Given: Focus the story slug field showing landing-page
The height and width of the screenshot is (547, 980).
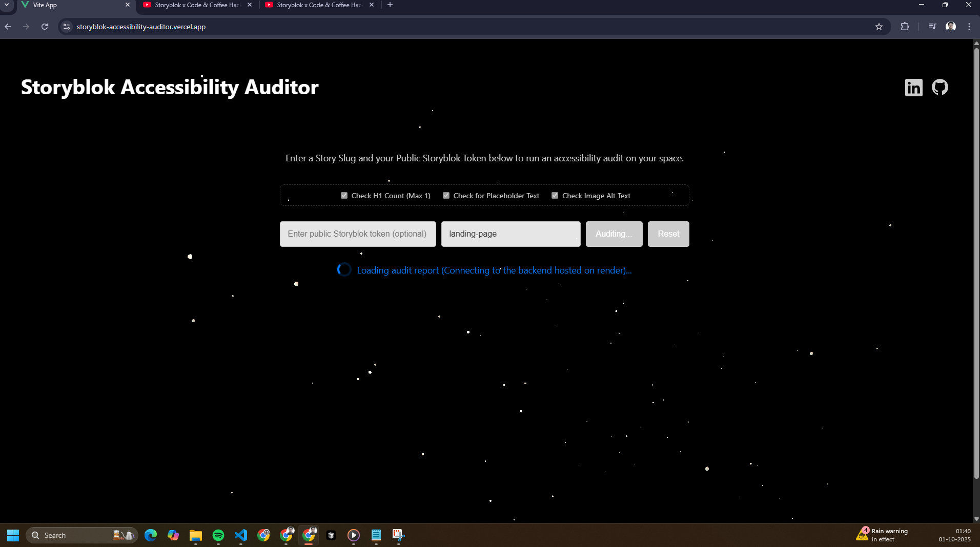Looking at the screenshot, I should click(511, 234).
